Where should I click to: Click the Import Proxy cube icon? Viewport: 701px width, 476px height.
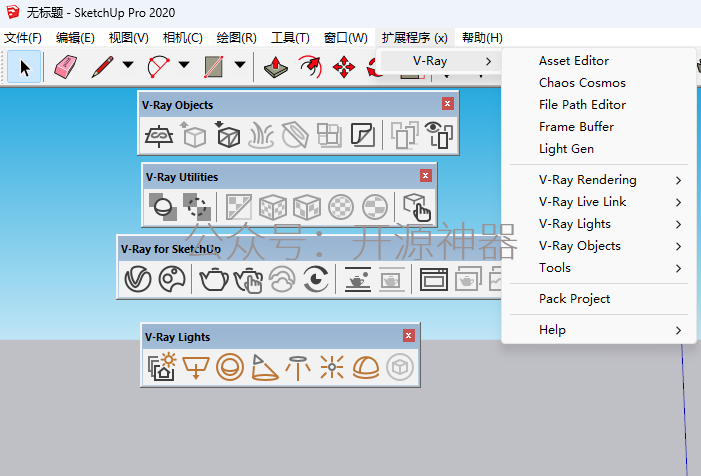tap(228, 135)
